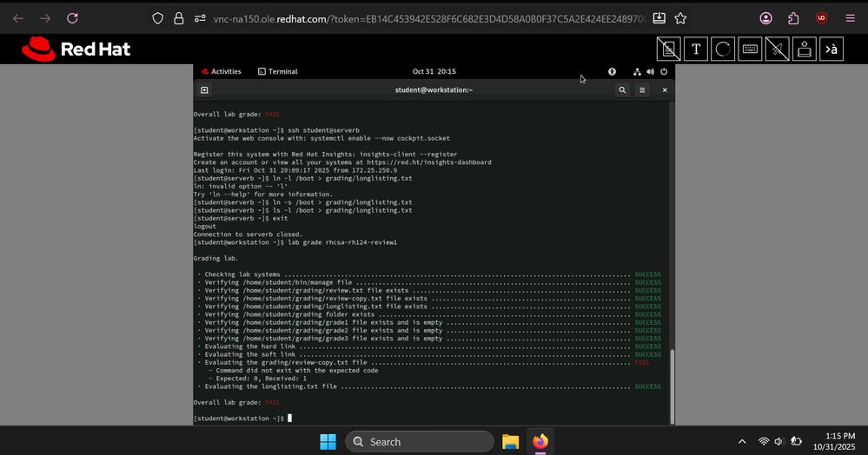Click the downloads arrow icon in address bar
868x455 pixels.
(x=659, y=18)
